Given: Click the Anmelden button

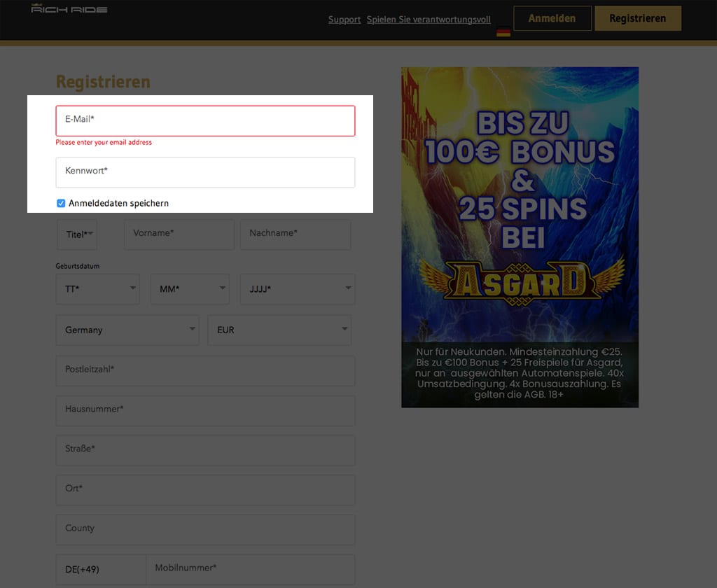Looking at the screenshot, I should tap(552, 18).
